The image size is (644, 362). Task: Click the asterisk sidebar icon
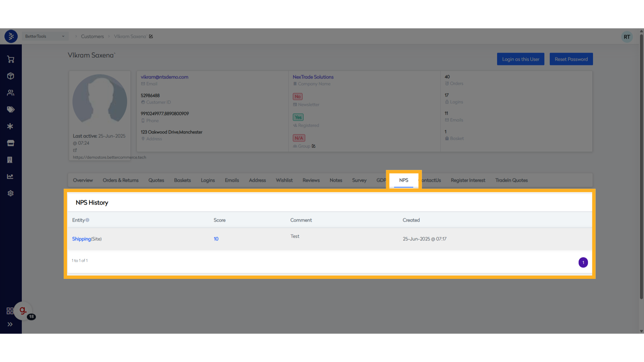pyautogui.click(x=10, y=126)
